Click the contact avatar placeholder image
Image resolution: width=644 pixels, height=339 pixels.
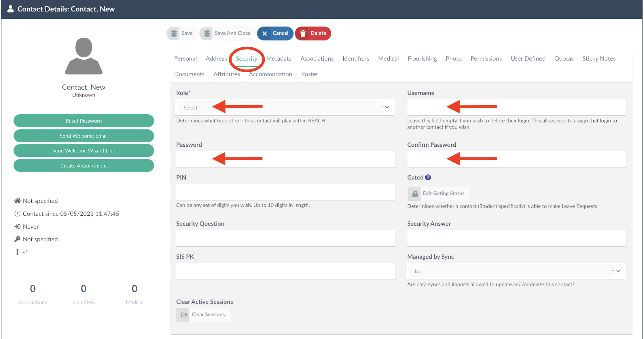[x=84, y=56]
